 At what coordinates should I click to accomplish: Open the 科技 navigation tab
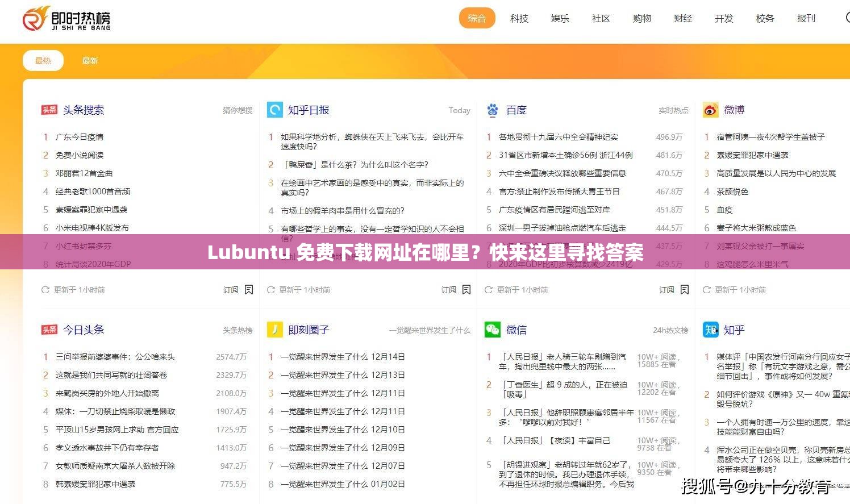click(x=519, y=18)
